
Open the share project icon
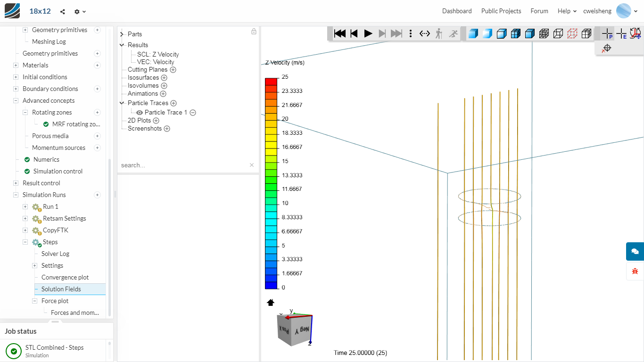pos(63,11)
